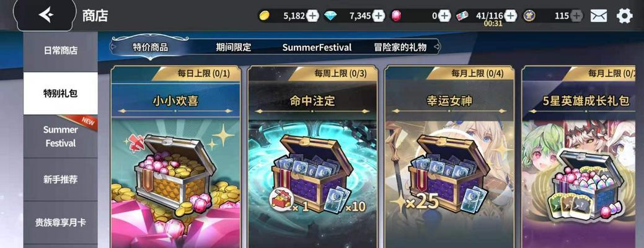The image size is (644, 248).
Task: Open 冒险家的礼物 tab
Action: tap(400, 47)
